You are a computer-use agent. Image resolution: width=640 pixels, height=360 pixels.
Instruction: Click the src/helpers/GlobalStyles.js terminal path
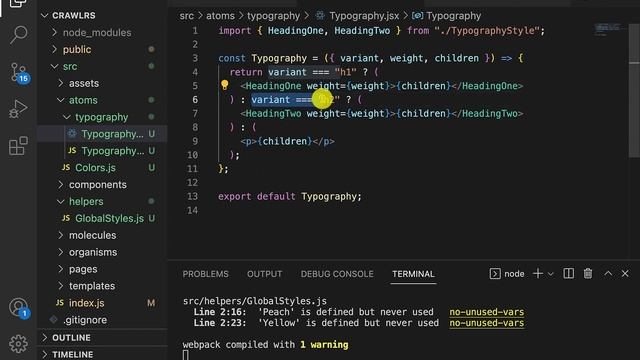point(255,301)
